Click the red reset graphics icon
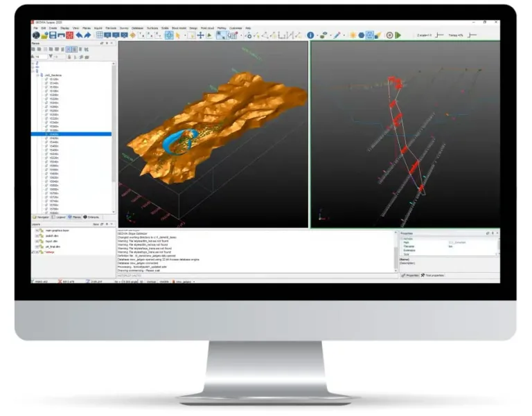Image resolution: width=532 pixels, height=416 pixels. click(70, 35)
